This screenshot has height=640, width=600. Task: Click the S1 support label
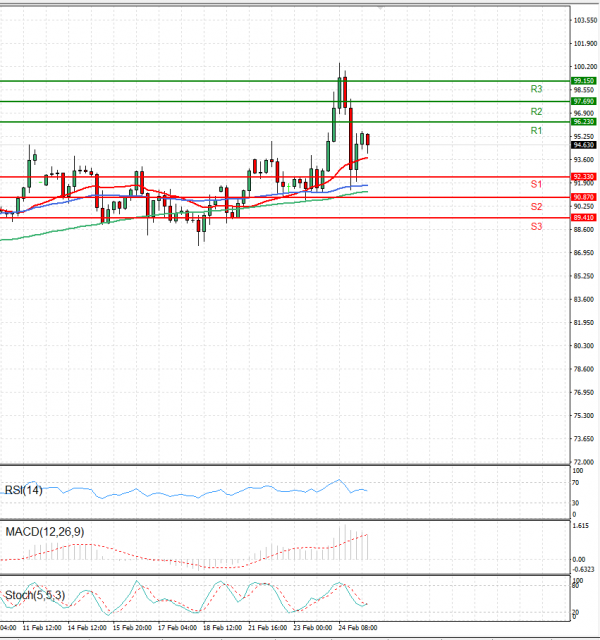point(536,184)
